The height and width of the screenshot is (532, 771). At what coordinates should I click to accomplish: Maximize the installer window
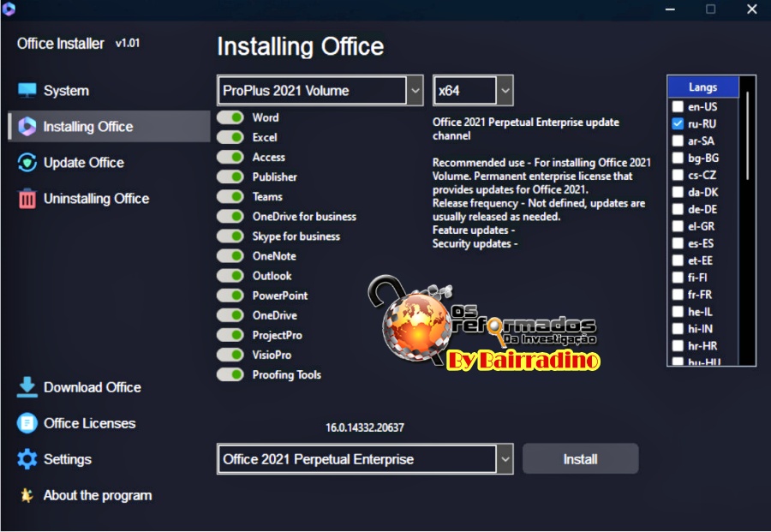coord(710,9)
